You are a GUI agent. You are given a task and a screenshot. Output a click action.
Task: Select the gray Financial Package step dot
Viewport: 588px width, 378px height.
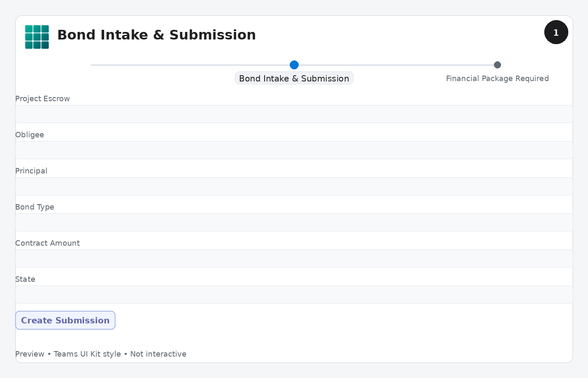click(x=497, y=65)
